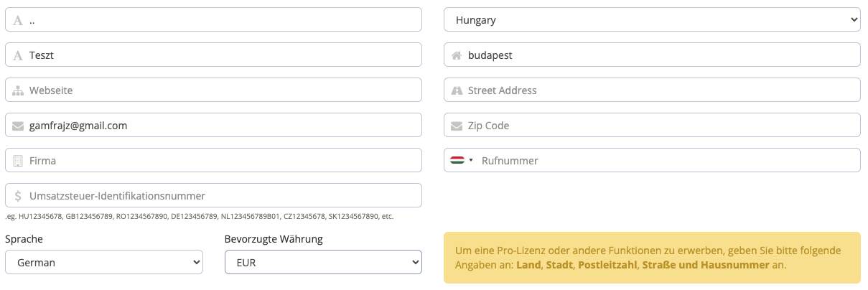Screen dimensions: 868x290
Task: Click the building icon in Firma field
Action: click(x=18, y=161)
